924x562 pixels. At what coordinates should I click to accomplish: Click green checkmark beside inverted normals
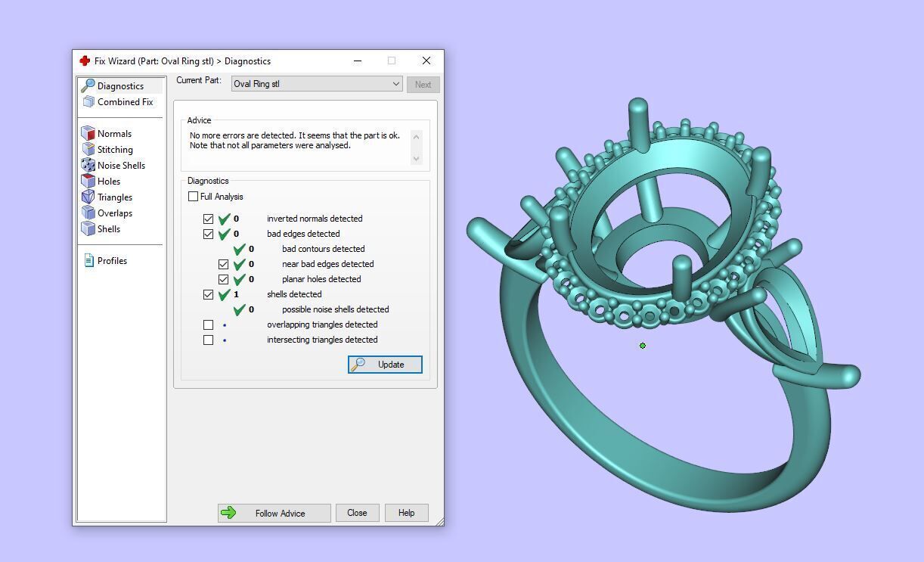coord(224,219)
